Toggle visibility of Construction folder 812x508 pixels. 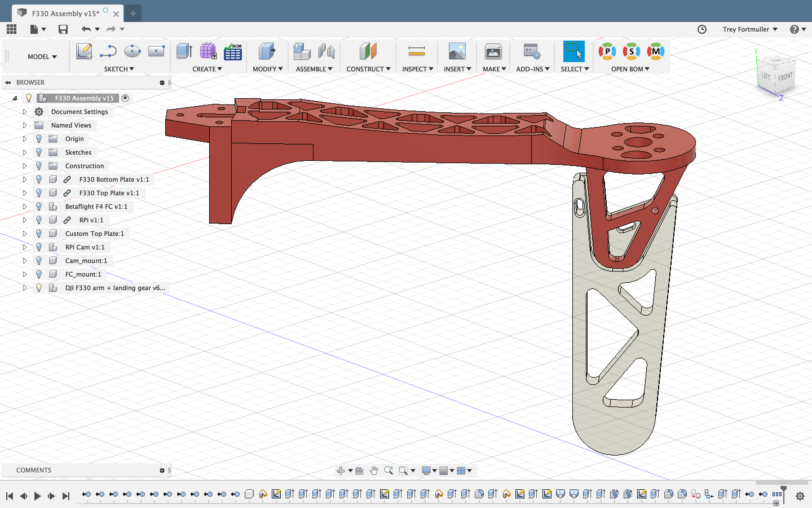coord(39,166)
